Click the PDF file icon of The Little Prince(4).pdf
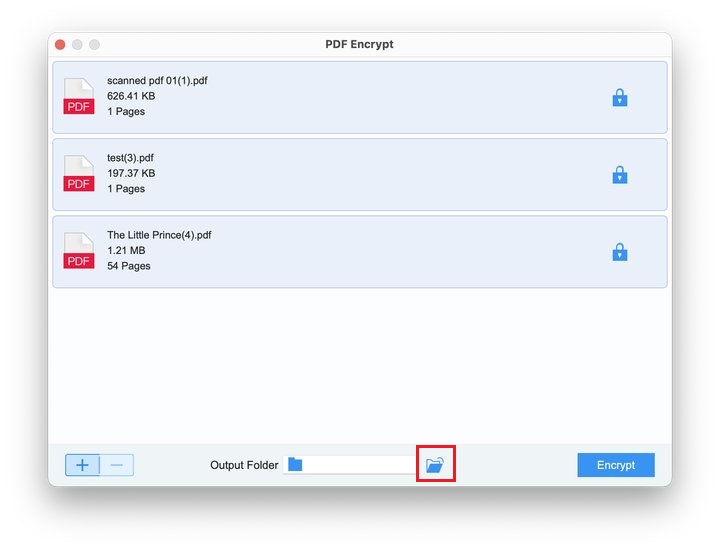 click(79, 250)
